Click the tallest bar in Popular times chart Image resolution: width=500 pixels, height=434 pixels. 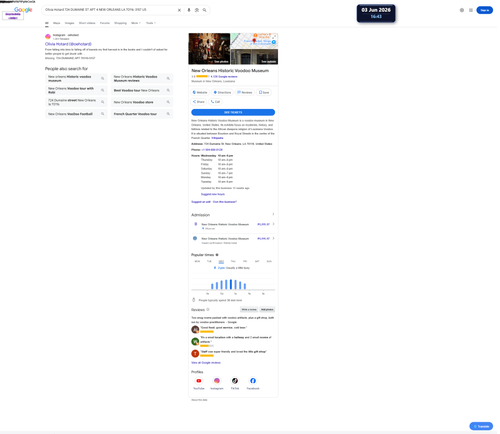tap(231, 284)
